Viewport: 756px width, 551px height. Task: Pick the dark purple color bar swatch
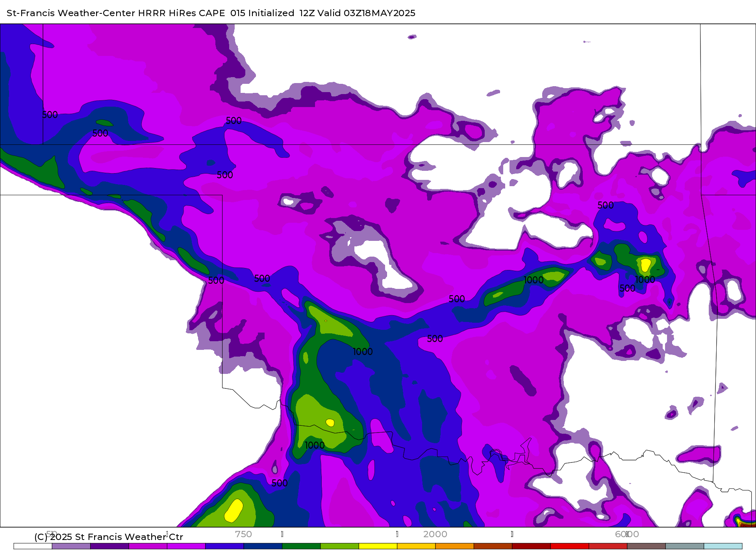[109, 546]
